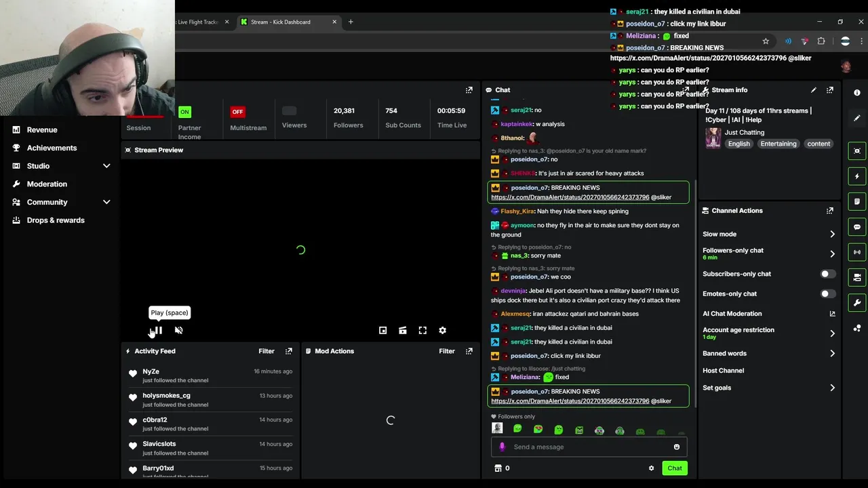Click the purple microphone icon in chat input
This screenshot has width=868, height=488.
pos(502,447)
